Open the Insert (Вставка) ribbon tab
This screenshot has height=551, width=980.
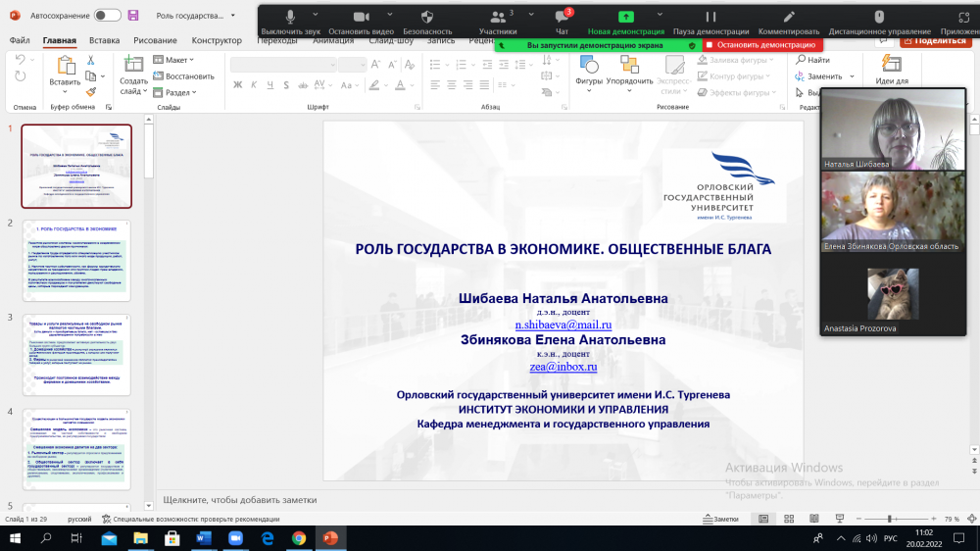104,40
